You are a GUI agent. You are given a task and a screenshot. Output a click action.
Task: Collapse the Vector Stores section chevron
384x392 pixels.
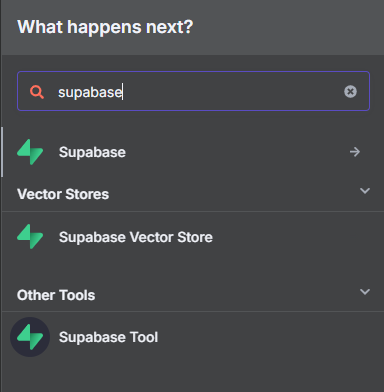365,191
